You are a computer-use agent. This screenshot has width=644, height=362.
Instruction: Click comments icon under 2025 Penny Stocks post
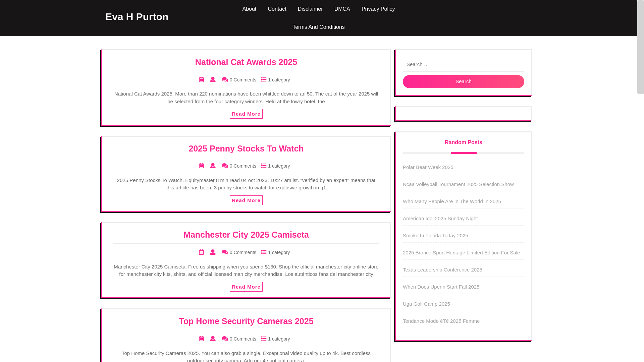225,166
